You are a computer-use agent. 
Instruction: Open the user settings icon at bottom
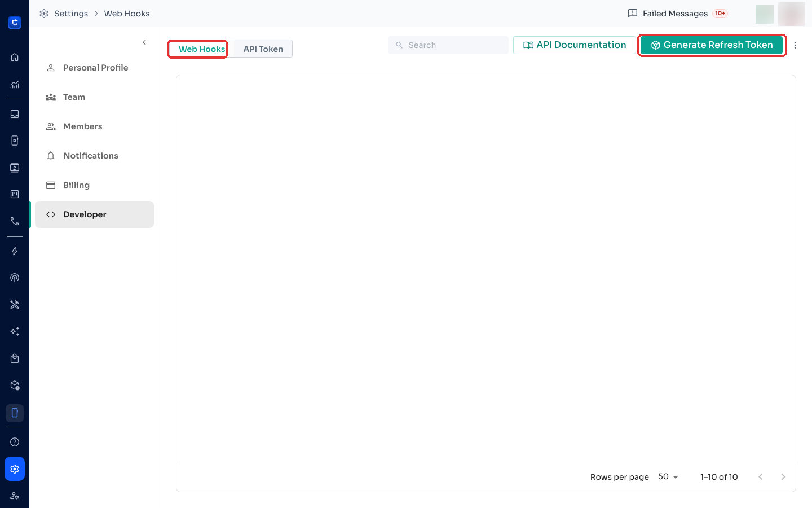coord(15,496)
